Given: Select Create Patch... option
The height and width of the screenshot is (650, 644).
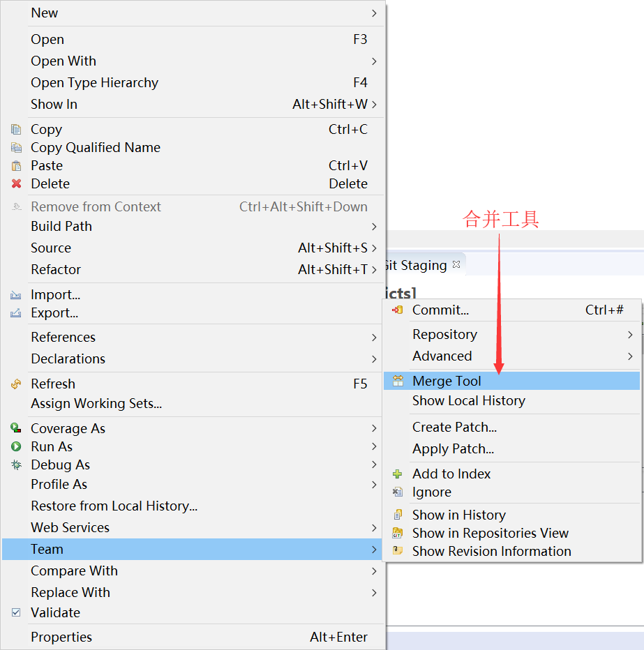Looking at the screenshot, I should pos(511,427).
